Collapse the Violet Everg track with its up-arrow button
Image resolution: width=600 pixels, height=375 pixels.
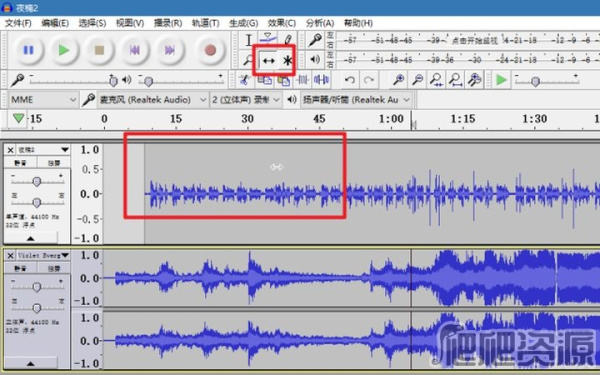pyautogui.click(x=31, y=363)
